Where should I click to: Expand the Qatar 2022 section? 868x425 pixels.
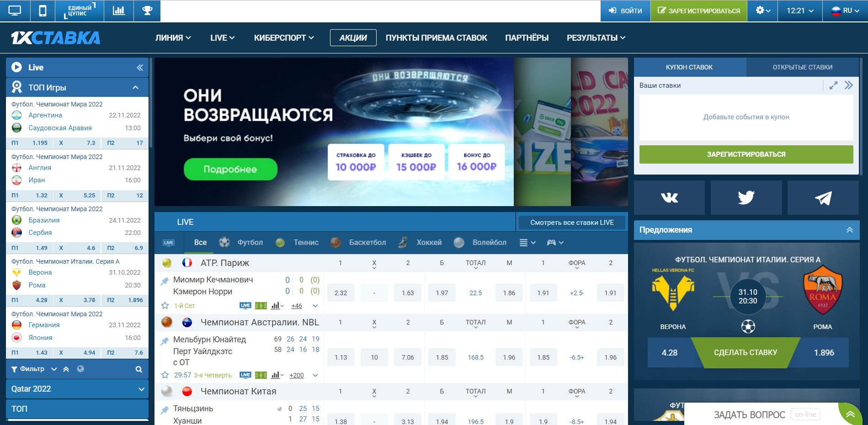(141, 389)
